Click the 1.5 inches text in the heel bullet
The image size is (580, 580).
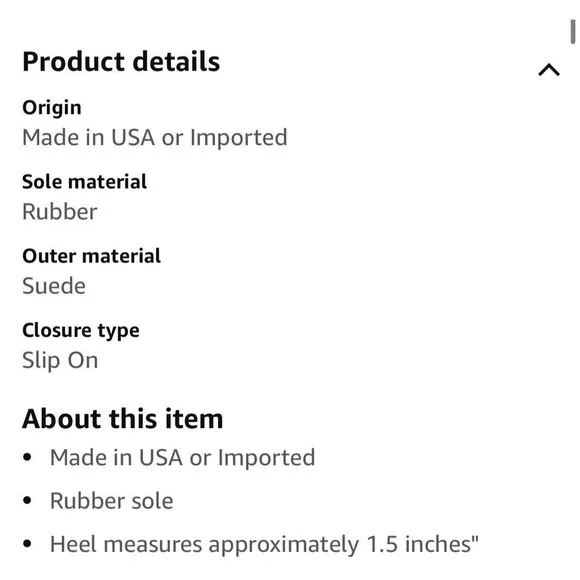pyautogui.click(x=422, y=544)
